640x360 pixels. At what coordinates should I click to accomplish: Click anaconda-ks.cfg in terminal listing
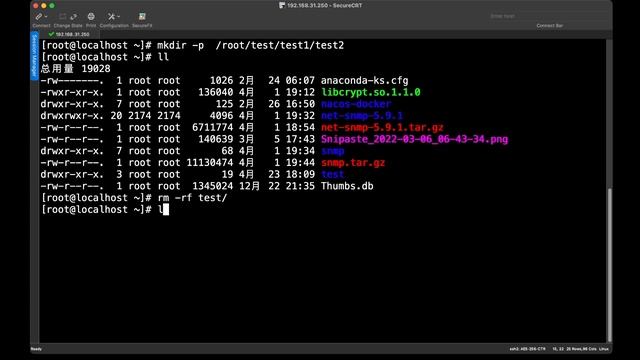click(364, 80)
